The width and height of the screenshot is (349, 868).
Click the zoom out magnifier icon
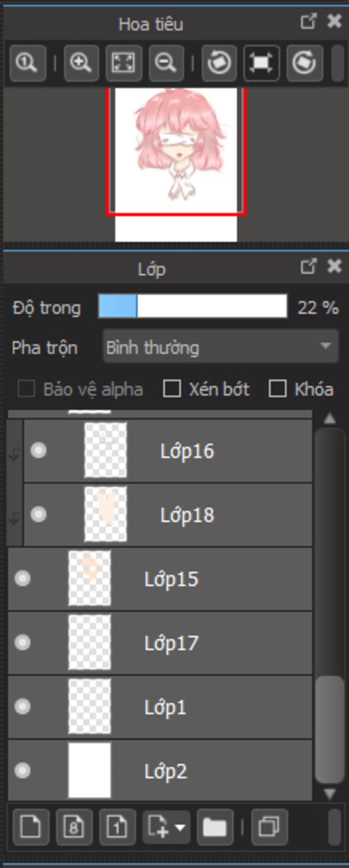[166, 63]
